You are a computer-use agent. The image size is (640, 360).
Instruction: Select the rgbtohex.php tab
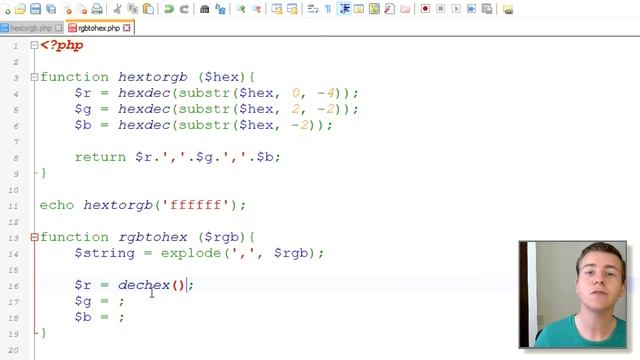click(99, 28)
